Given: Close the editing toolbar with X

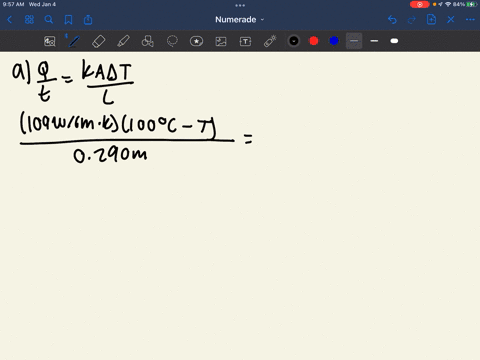Looking at the screenshot, I should 451,20.
